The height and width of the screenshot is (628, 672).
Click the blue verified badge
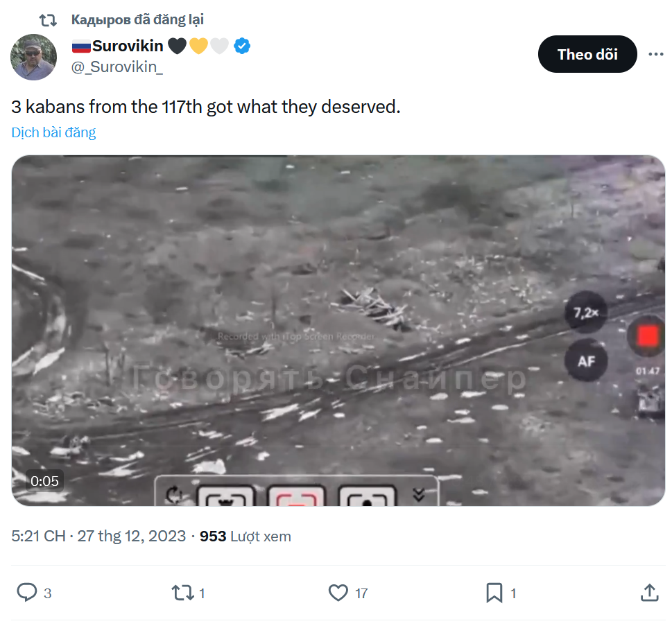pos(242,46)
